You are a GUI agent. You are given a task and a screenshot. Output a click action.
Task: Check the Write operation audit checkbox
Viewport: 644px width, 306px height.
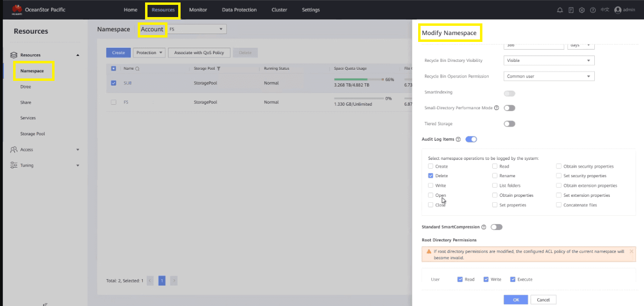(430, 185)
